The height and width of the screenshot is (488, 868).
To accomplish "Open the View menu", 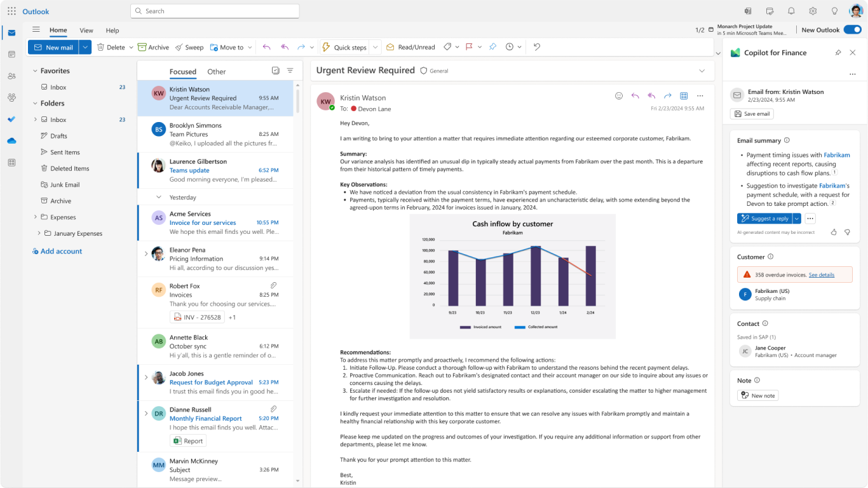I will pos(86,30).
